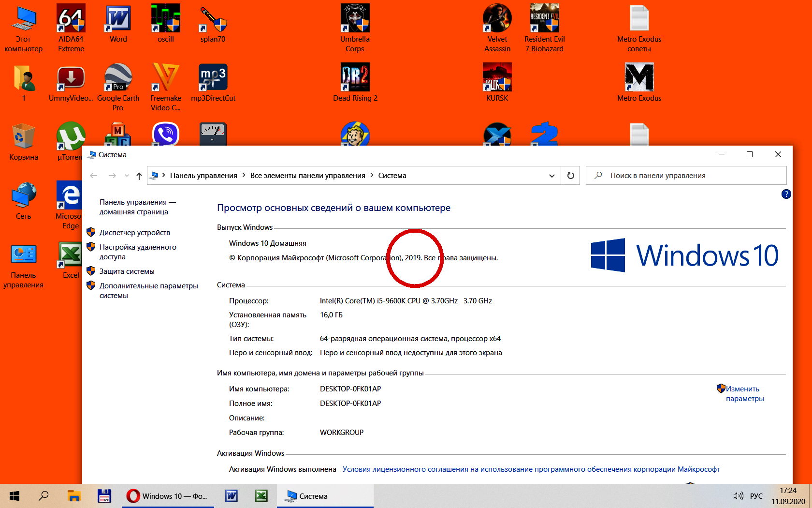This screenshot has width=812, height=508.
Task: Open Word from the taskbar
Action: pyautogui.click(x=232, y=496)
